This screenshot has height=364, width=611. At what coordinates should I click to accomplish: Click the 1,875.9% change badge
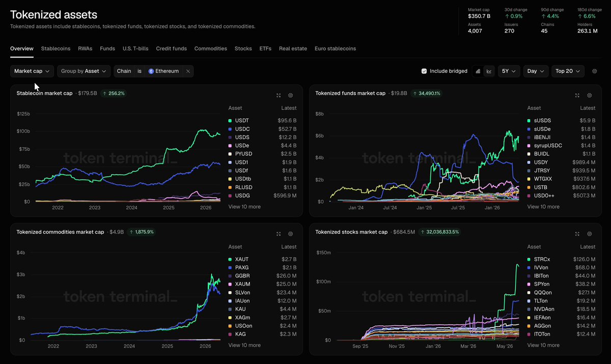(x=142, y=232)
